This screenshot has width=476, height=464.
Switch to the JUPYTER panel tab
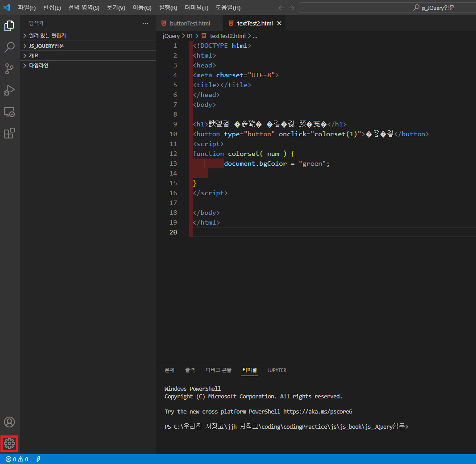pyautogui.click(x=277, y=370)
